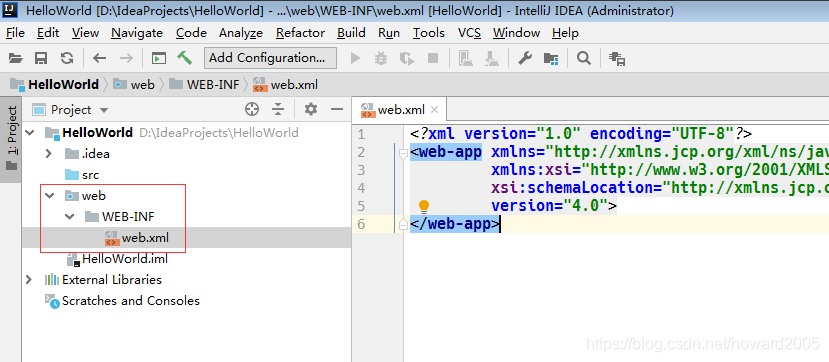Open the Project view dropdown
The height and width of the screenshot is (362, 829).
[x=104, y=110]
